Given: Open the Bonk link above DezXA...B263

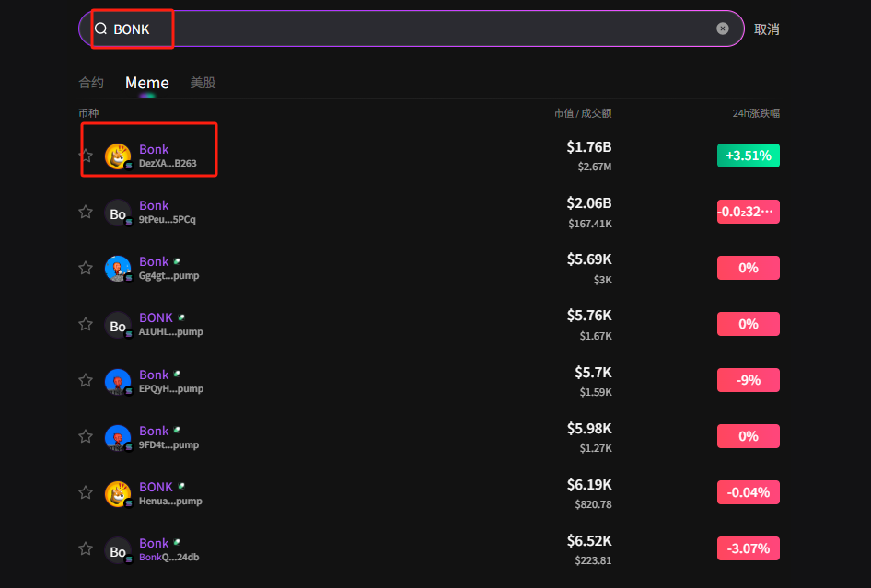Looking at the screenshot, I should point(154,149).
